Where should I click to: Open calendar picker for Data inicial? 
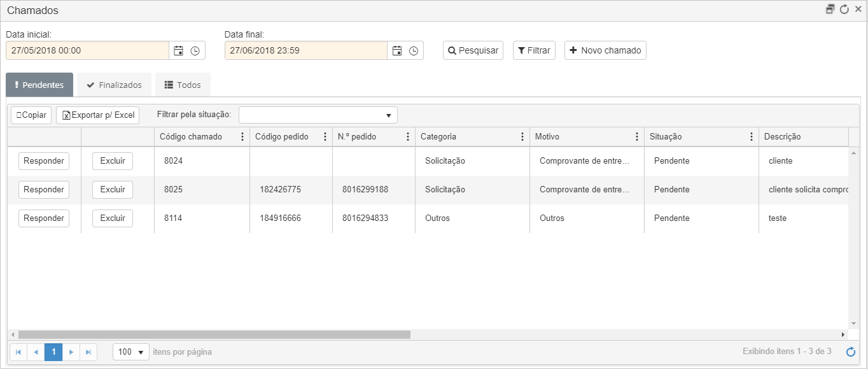[x=178, y=51]
